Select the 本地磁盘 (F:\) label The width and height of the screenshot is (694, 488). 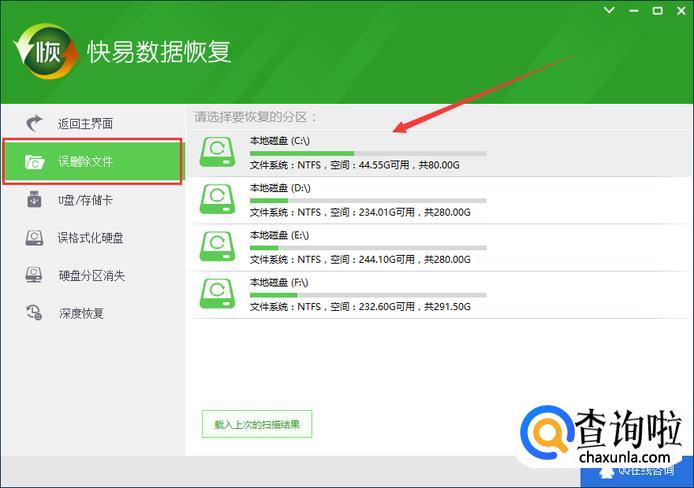(x=278, y=282)
